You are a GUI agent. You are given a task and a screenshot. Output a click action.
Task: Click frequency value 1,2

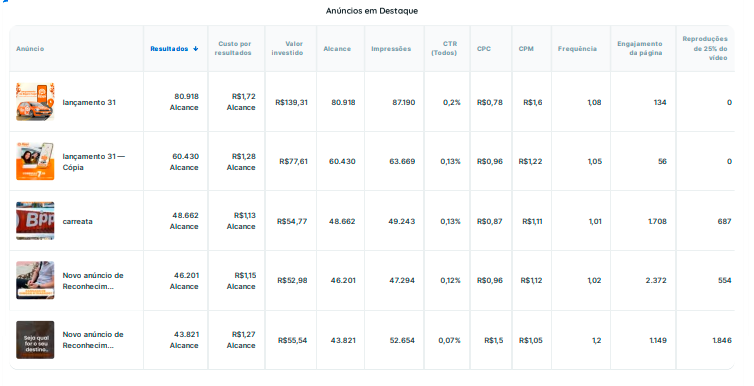point(596,340)
